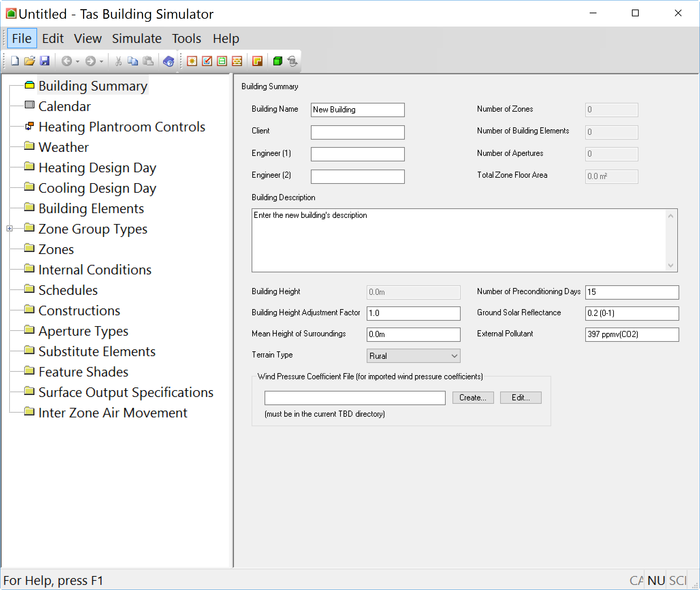This screenshot has width=700, height=590.
Task: Click the Weather section icon
Action: 29,146
